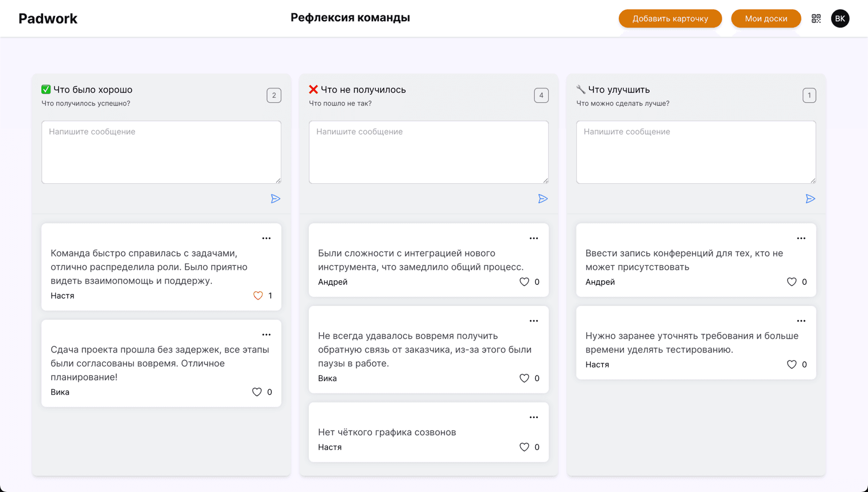Click the 'Добавить карточку' button
Screen dimensions: 868x492
(670, 18)
